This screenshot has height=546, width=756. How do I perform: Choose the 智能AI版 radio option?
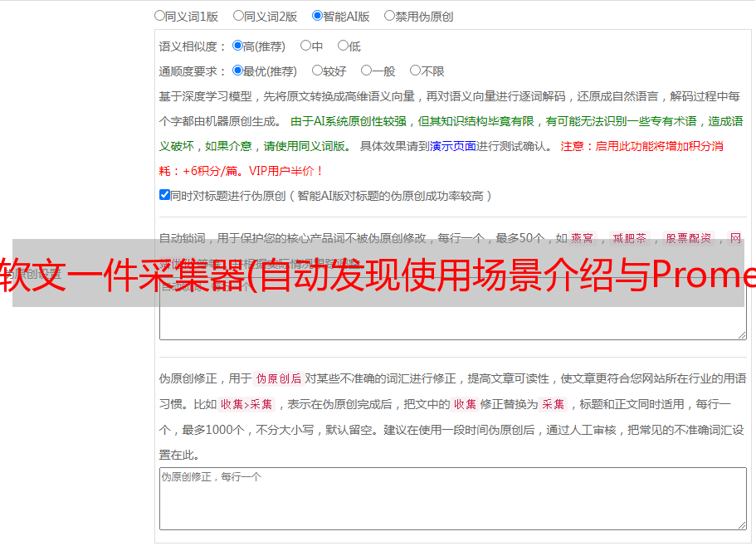tap(317, 16)
